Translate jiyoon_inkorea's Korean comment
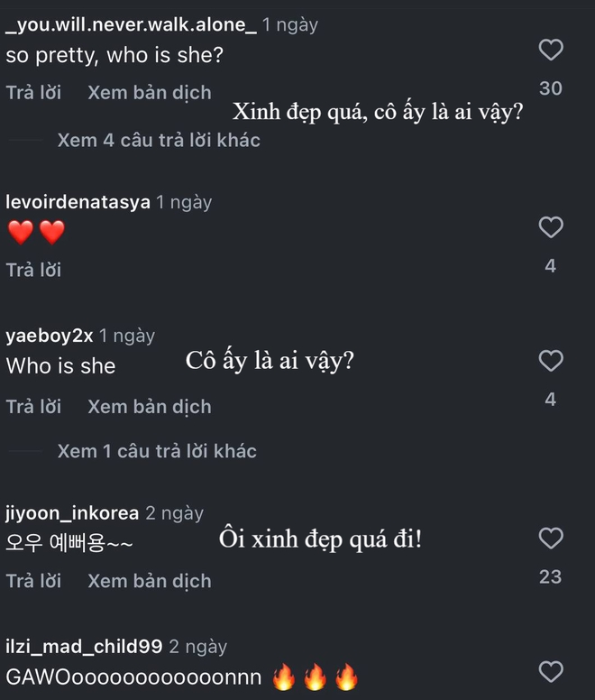The image size is (595, 700). click(150, 581)
